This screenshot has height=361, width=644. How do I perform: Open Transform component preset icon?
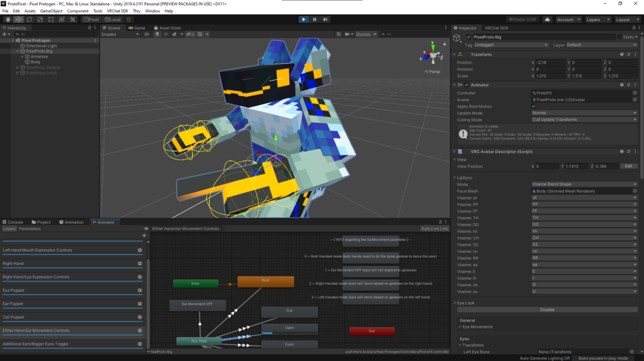click(x=629, y=54)
